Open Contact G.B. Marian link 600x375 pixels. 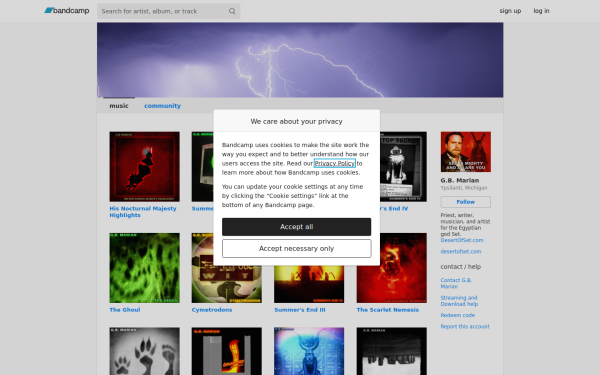coord(456,283)
